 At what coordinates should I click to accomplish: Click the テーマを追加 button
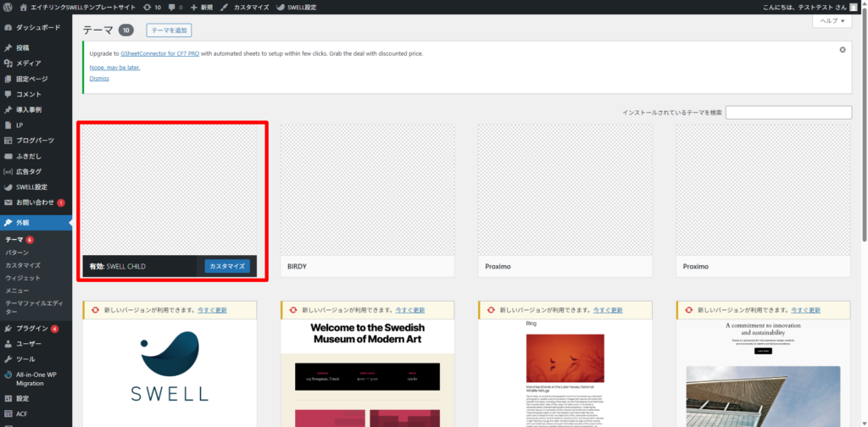(x=169, y=30)
